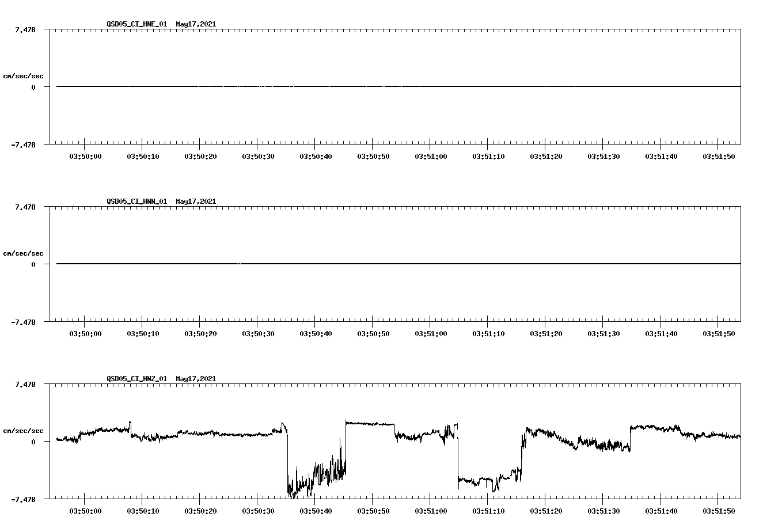Select the cm/sec/sec axis label of the HNE plot

pyautogui.click(x=24, y=75)
